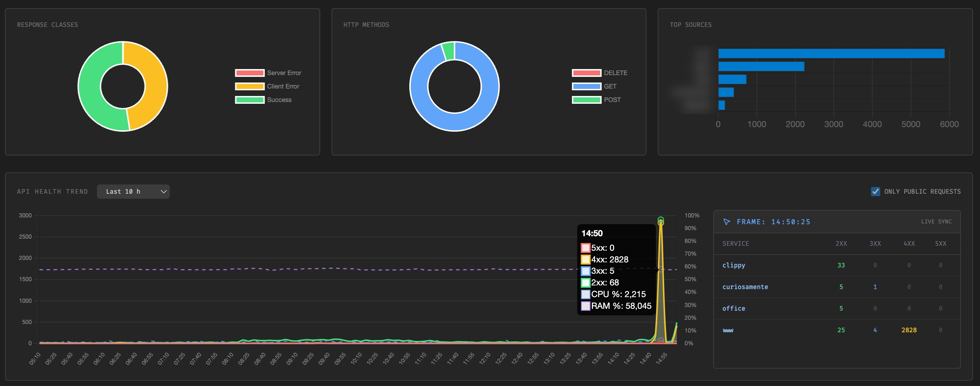Click the Client Error legend label
Image resolution: width=980 pixels, height=386 pixels.
click(x=283, y=86)
